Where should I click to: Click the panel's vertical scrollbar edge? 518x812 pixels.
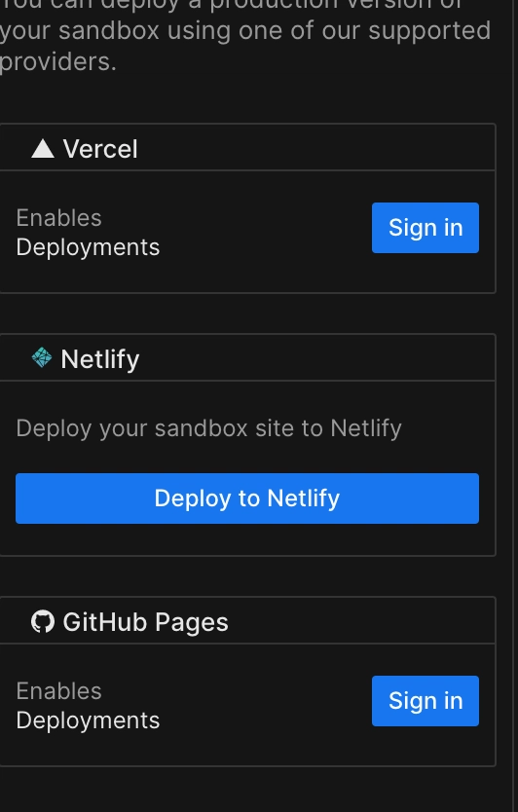(514, 406)
